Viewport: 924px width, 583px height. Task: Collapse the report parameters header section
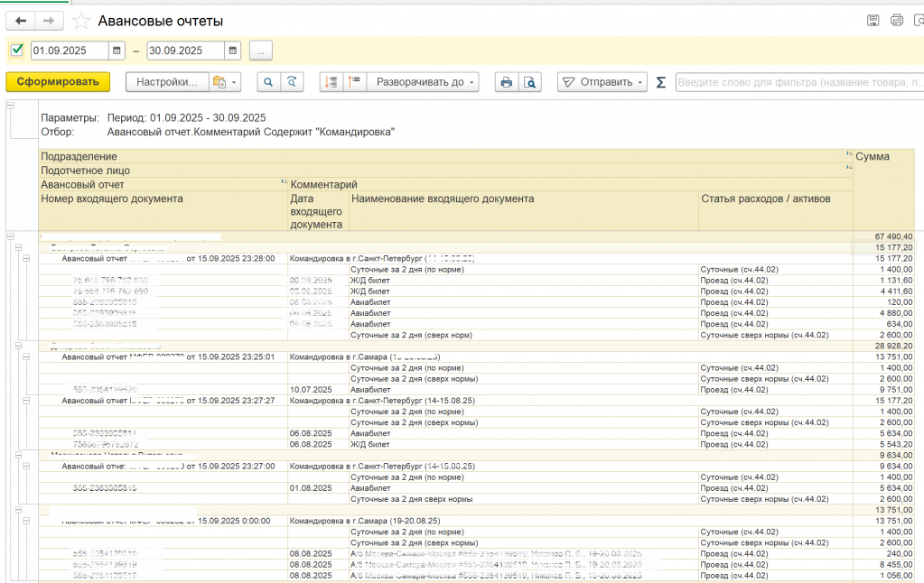tap(11, 106)
